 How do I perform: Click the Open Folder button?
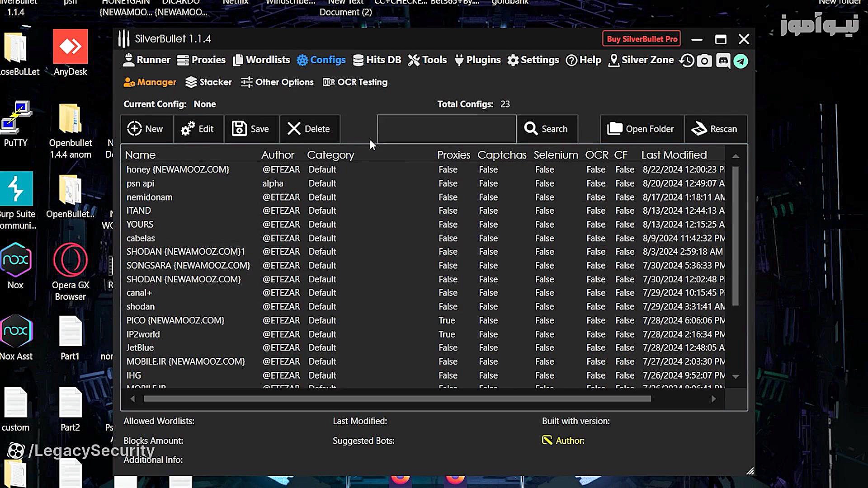[x=641, y=129]
